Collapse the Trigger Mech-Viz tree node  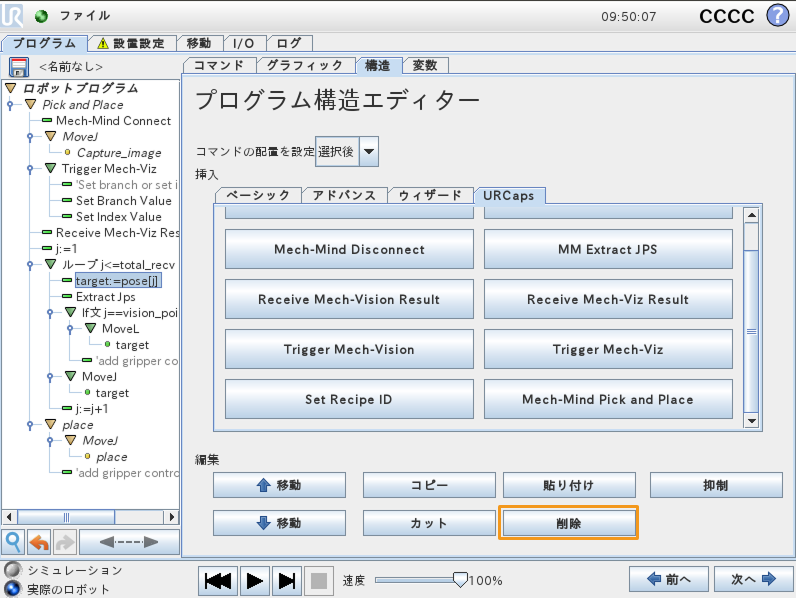pyautogui.click(x=50, y=168)
